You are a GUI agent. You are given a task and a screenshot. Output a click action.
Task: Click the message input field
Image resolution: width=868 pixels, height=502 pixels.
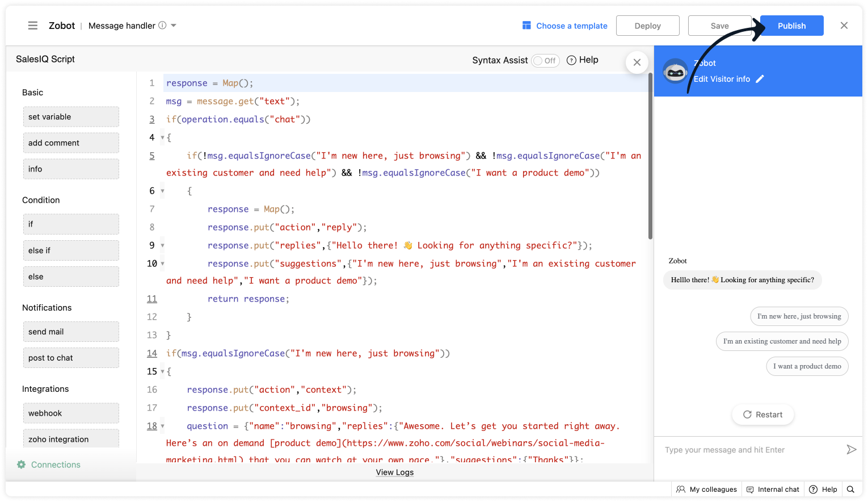pos(752,450)
